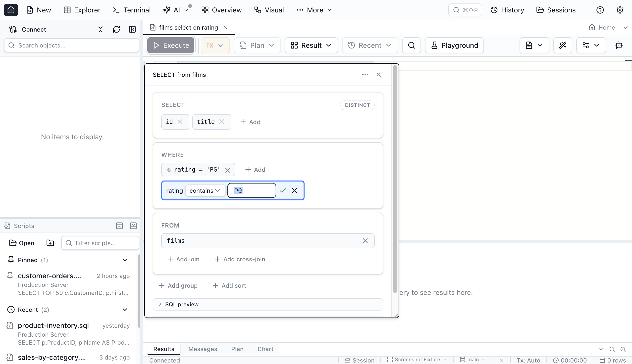Collapse the Recent scripts group

click(125, 310)
